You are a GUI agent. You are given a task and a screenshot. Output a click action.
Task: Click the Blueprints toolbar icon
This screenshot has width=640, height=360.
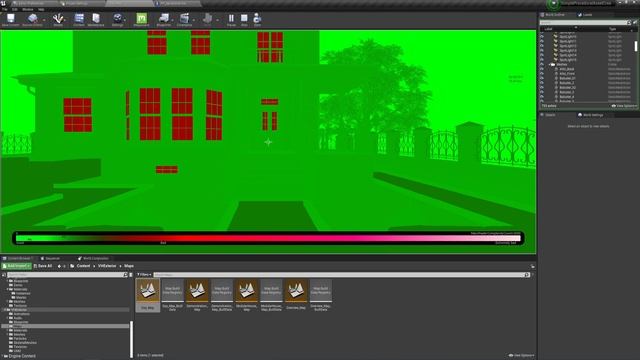(164, 18)
